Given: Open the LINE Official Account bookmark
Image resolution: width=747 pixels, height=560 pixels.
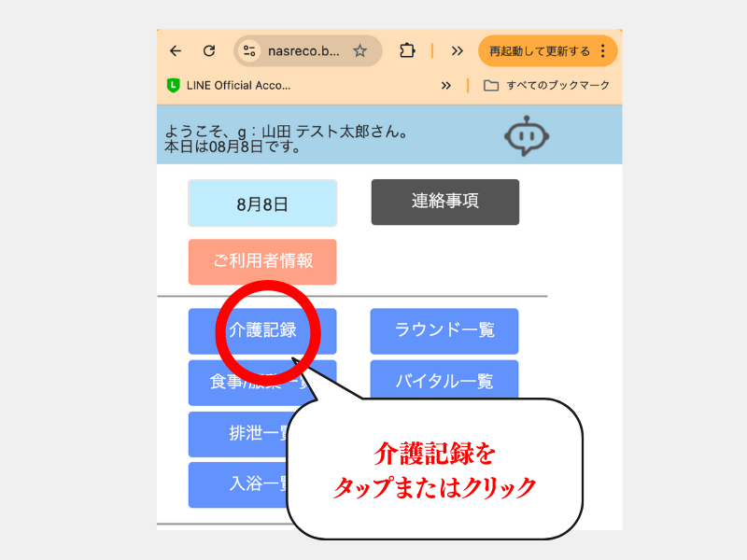Looking at the screenshot, I should tap(229, 85).
